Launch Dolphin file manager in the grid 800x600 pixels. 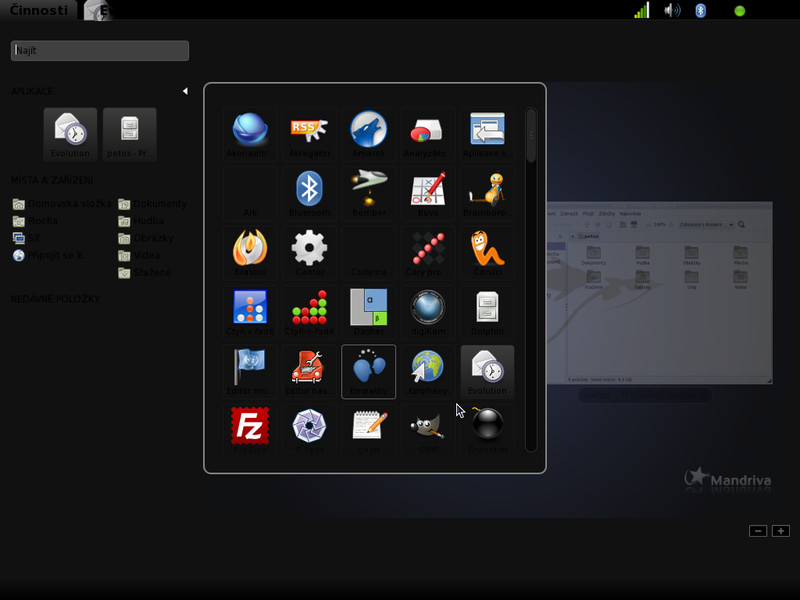(x=487, y=312)
